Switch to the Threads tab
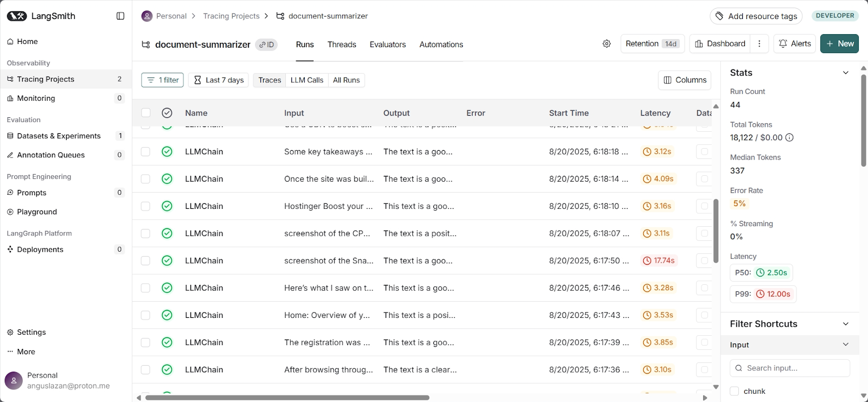Image resolution: width=868 pixels, height=402 pixels. 342,44
